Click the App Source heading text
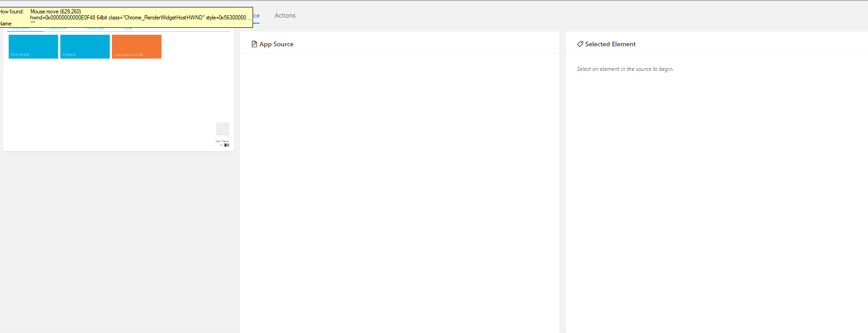 click(276, 44)
